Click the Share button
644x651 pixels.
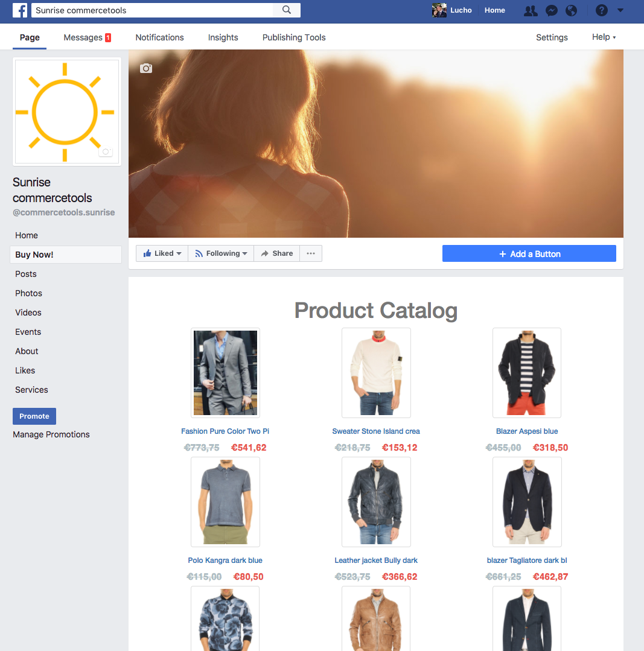277,253
